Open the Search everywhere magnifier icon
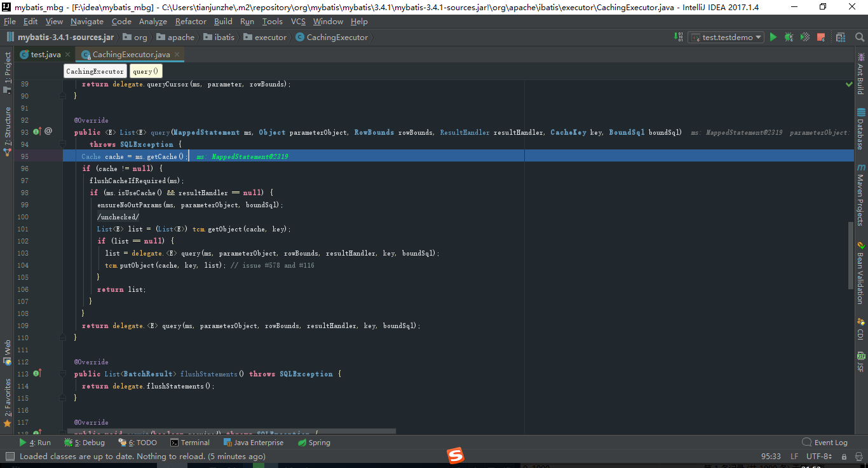 859,37
